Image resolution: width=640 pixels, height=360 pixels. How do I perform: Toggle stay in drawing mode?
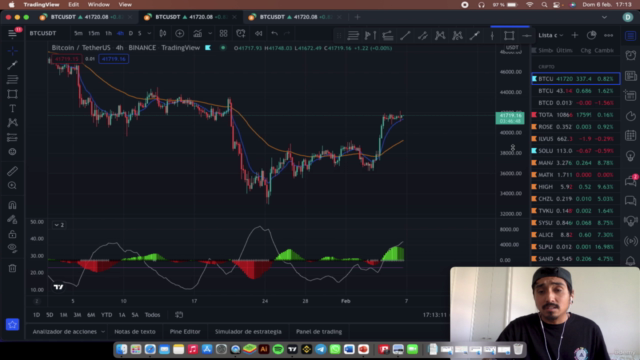[x=12, y=220]
